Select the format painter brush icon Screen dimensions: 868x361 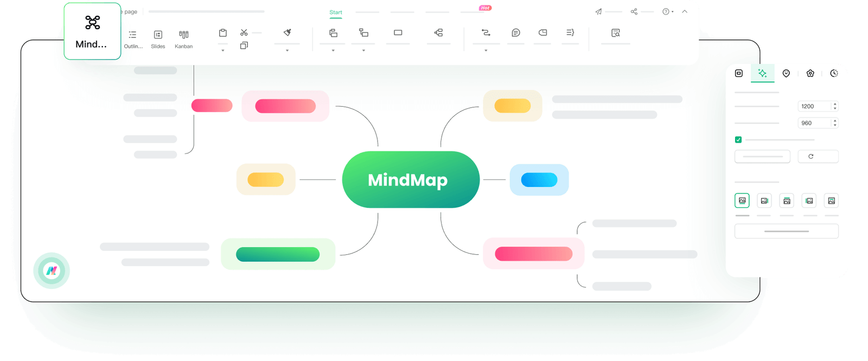288,33
